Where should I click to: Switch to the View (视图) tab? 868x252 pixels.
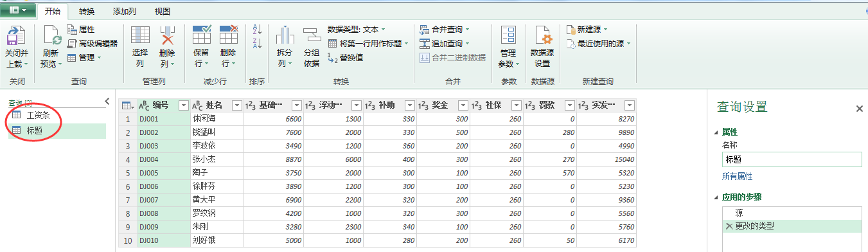point(163,12)
